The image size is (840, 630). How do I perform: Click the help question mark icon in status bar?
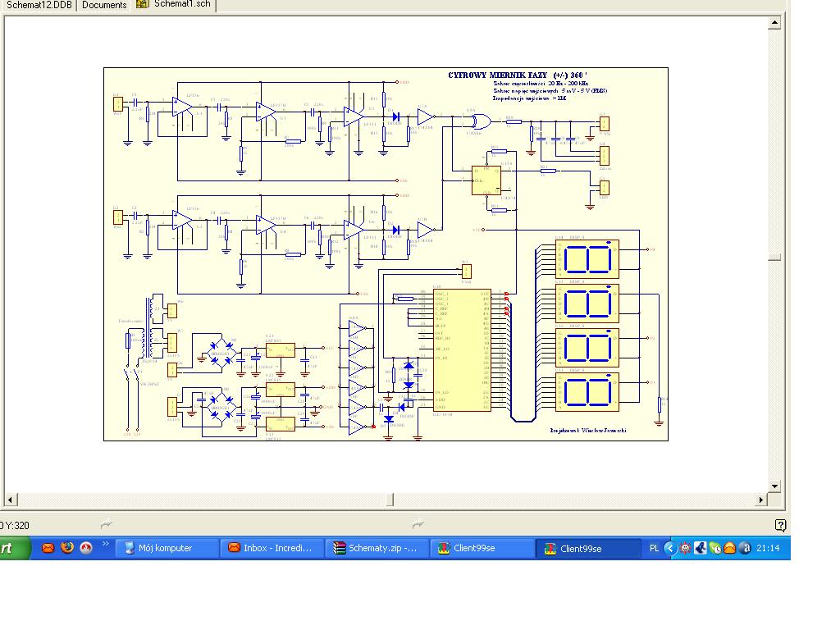point(780,525)
